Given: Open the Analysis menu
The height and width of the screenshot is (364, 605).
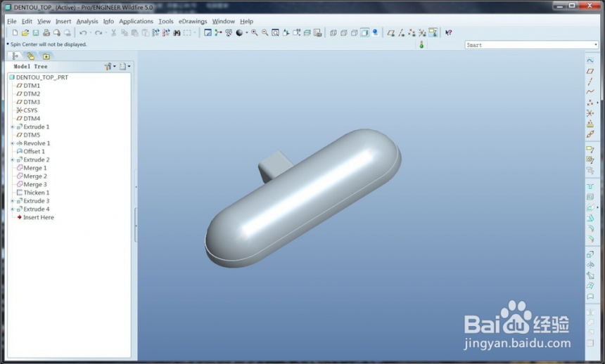Looking at the screenshot, I should [x=87, y=21].
